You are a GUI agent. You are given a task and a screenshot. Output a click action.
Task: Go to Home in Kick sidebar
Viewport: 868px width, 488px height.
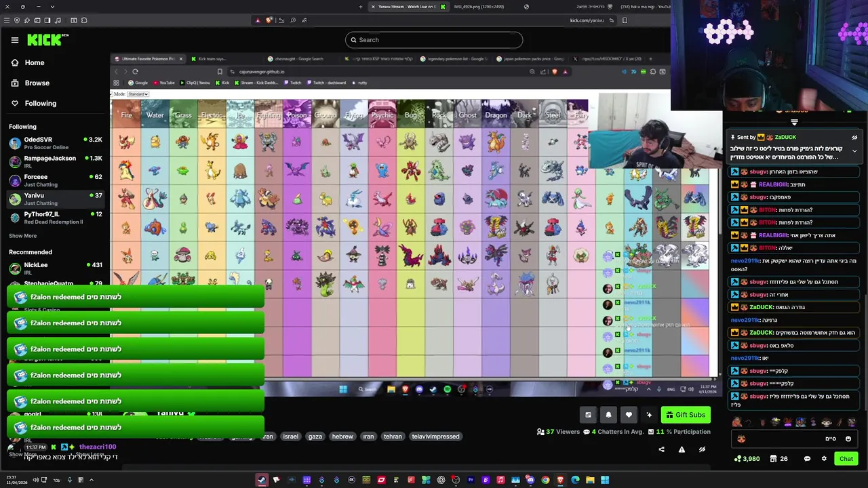34,62
